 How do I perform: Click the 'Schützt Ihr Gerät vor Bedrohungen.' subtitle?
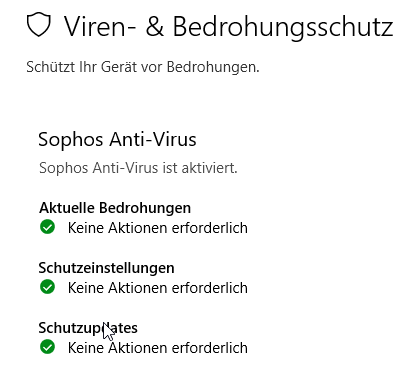[x=143, y=67]
